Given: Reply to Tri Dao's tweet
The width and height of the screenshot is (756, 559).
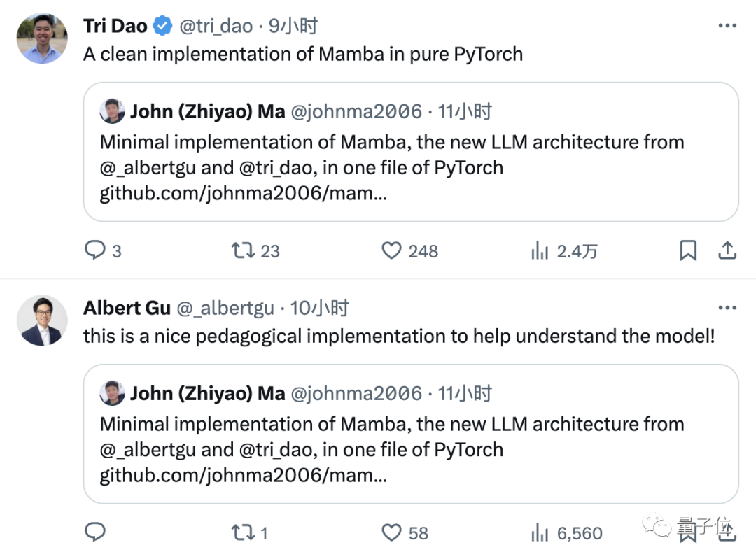Looking at the screenshot, I should [x=95, y=250].
